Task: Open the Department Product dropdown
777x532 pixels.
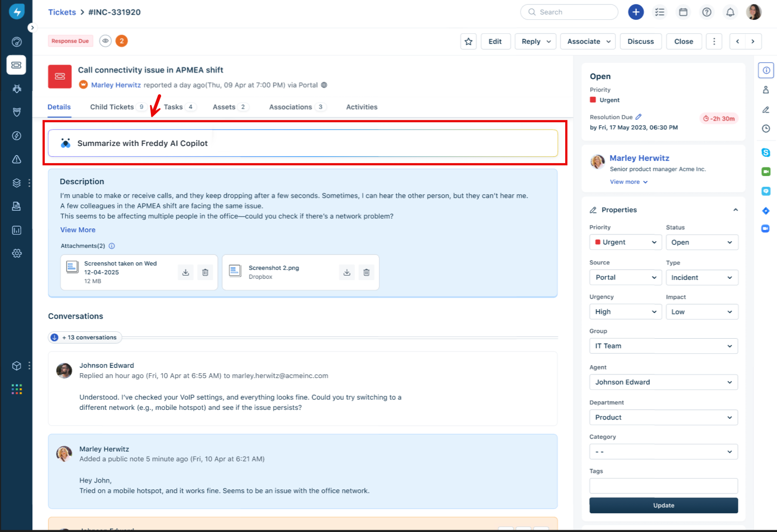Action: point(663,417)
